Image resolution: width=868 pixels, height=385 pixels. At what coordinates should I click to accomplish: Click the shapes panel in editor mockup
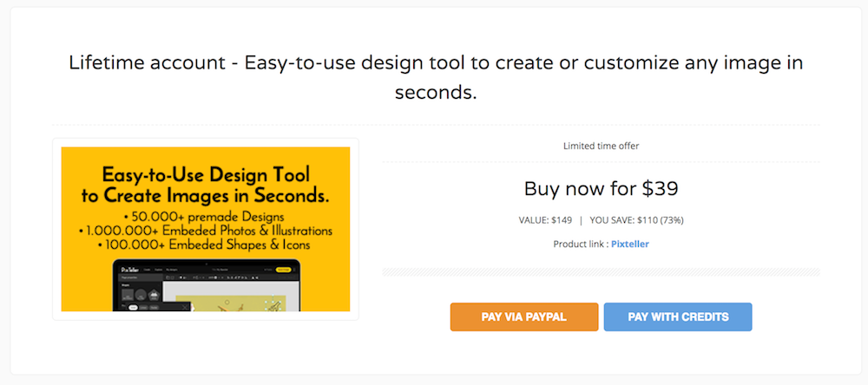point(139,295)
